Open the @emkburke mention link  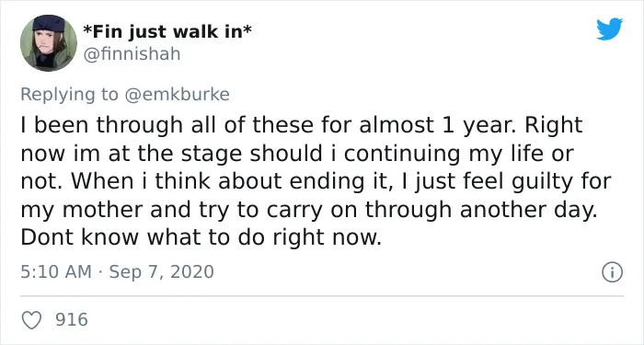tap(177, 95)
